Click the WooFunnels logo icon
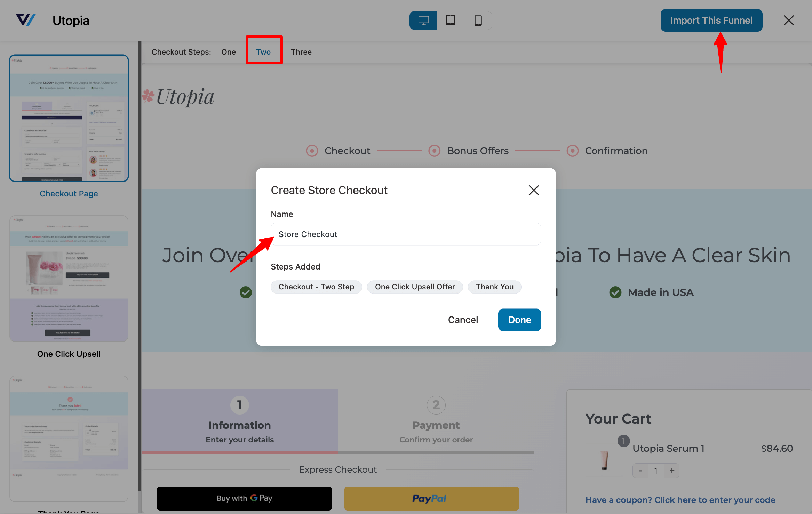Viewport: 812px width, 514px height. pos(26,20)
